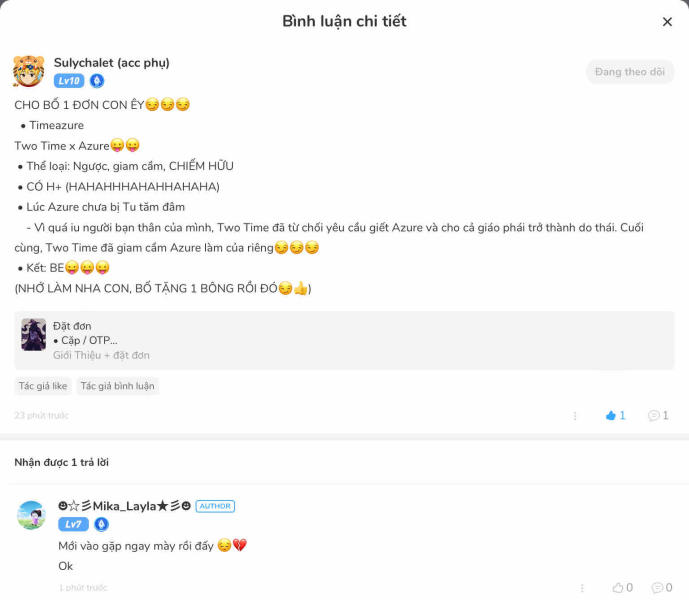Close the Bình luận chi tiết dialog
689x600 pixels.
pos(667,22)
